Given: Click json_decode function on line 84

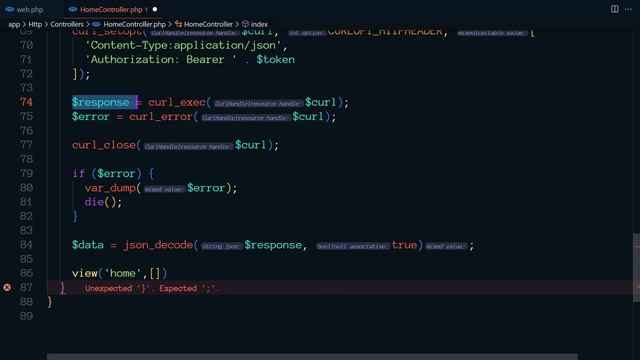Looking at the screenshot, I should point(158,245).
